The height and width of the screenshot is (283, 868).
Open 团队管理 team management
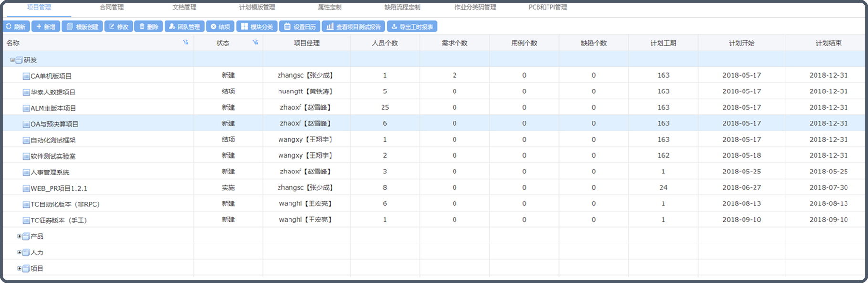tap(185, 27)
